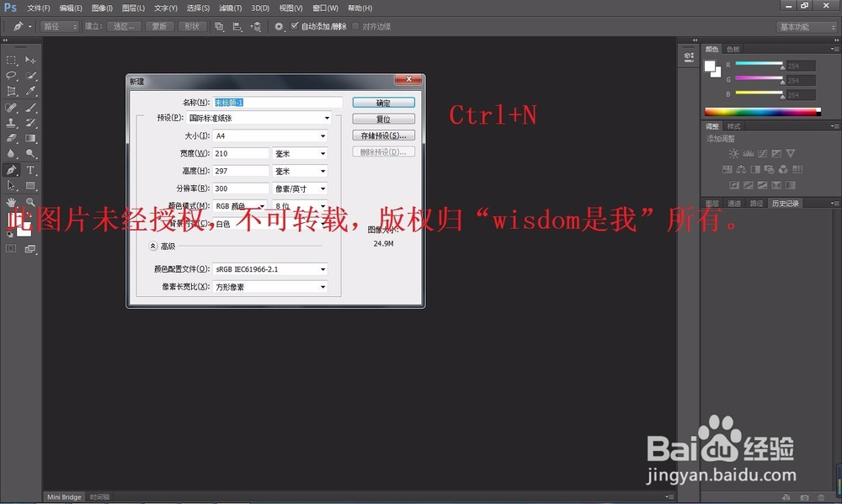Add Color Balance adjustment icon

click(741, 170)
